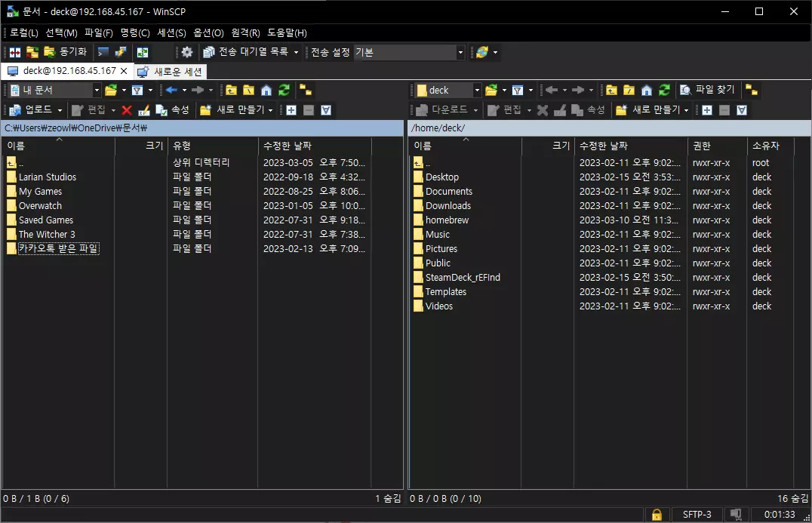Click the 동기화 synchronize button
The width and height of the screenshot is (812, 523).
65,52
